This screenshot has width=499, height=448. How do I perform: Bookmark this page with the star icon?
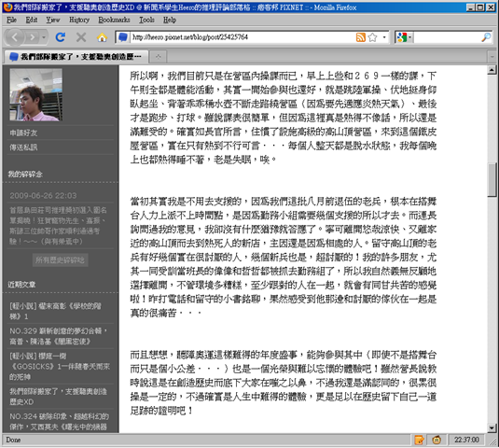point(372,37)
